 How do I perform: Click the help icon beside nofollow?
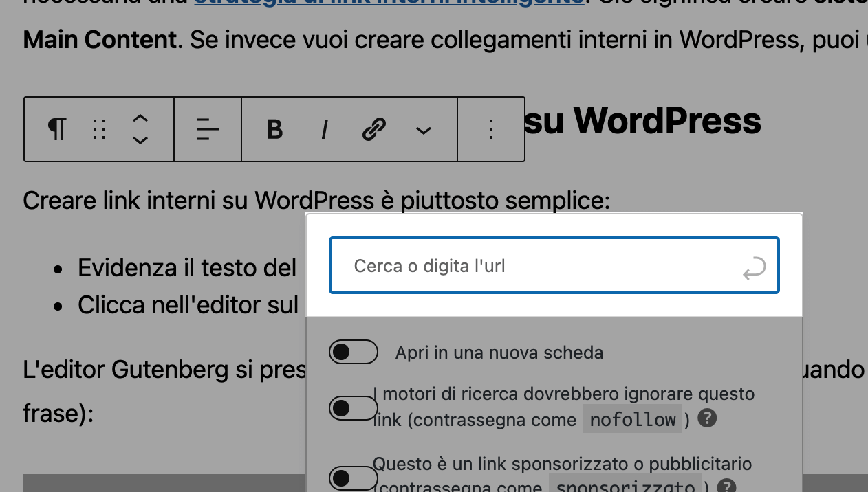(x=707, y=418)
